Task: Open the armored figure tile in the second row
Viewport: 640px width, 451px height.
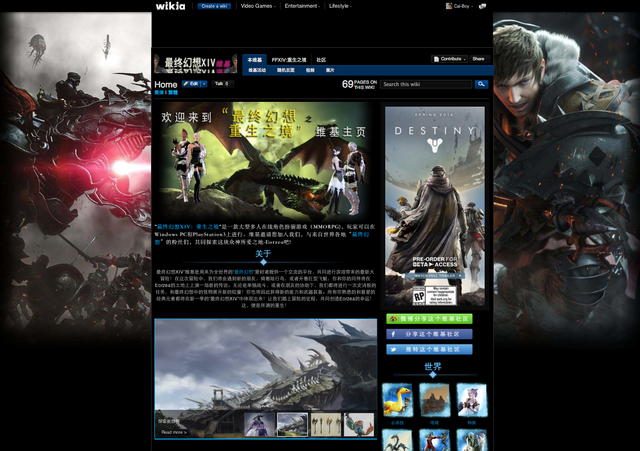Action: click(471, 440)
